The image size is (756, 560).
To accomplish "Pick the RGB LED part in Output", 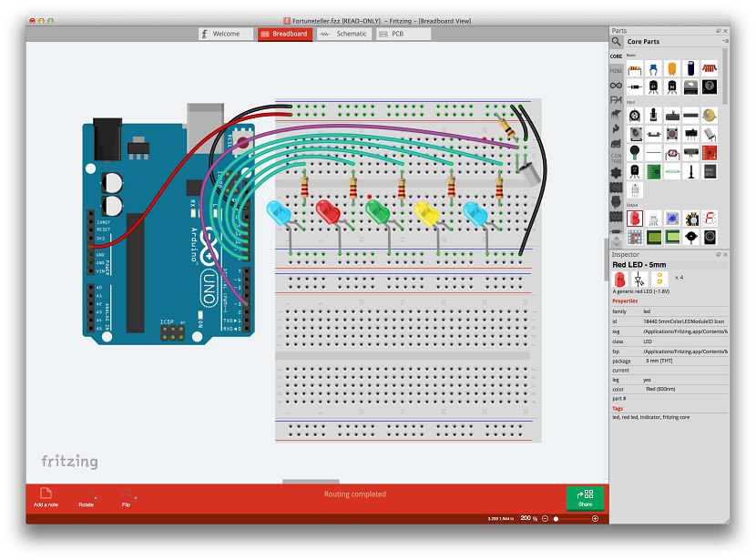I will click(x=653, y=219).
